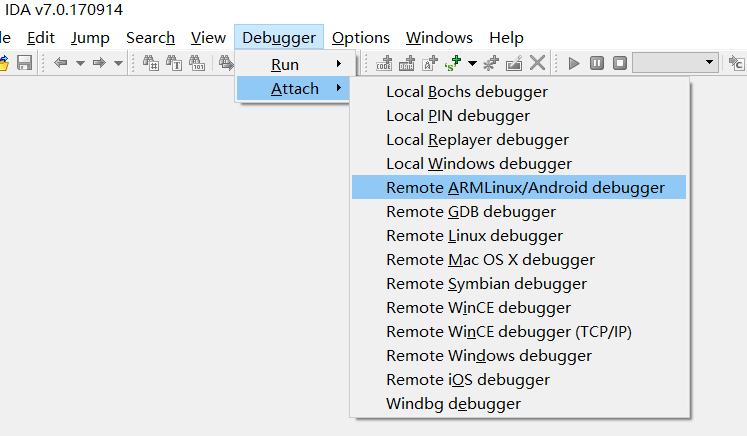
Task: Open the debugger selection combo box
Action: pos(676,63)
